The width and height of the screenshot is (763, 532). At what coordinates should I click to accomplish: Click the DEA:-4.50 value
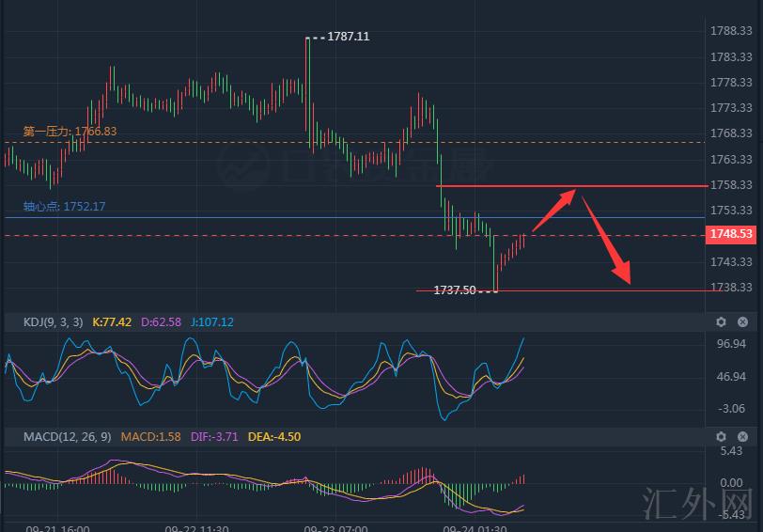coord(274,437)
